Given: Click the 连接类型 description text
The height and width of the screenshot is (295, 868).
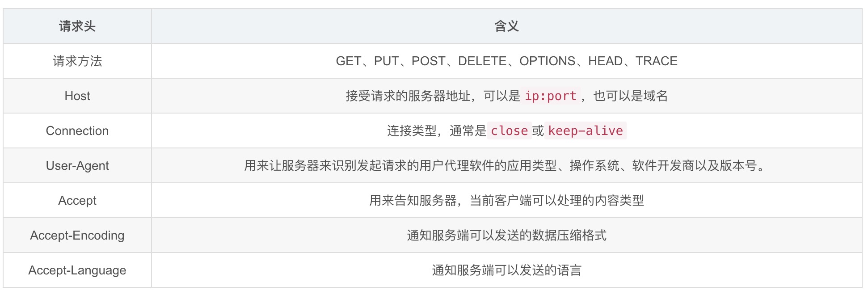Looking at the screenshot, I should (412, 131).
